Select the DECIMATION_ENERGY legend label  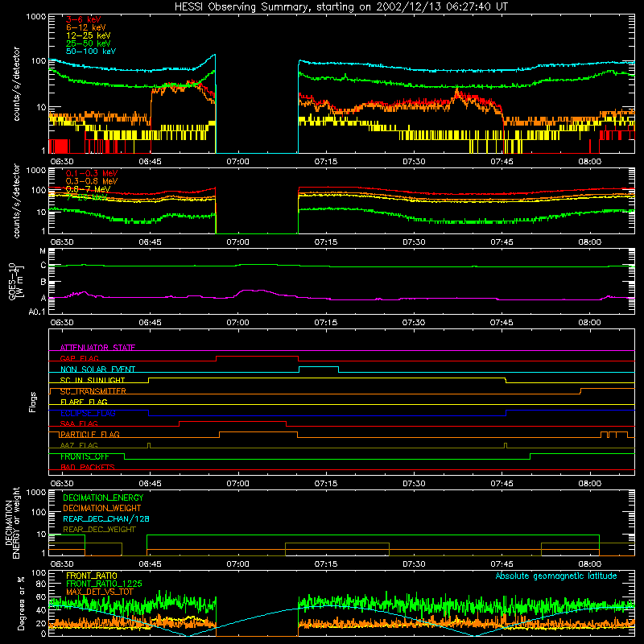(104, 497)
